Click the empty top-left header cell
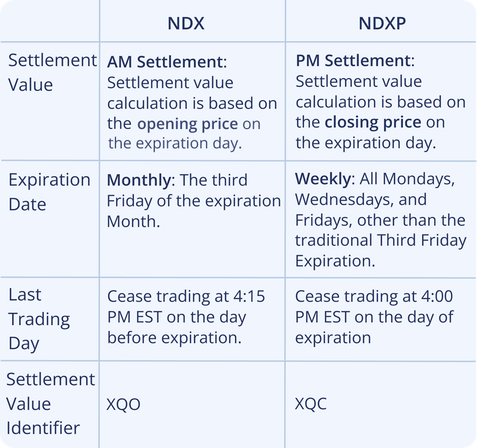Viewport: 478px width, 448px height. (50, 22)
